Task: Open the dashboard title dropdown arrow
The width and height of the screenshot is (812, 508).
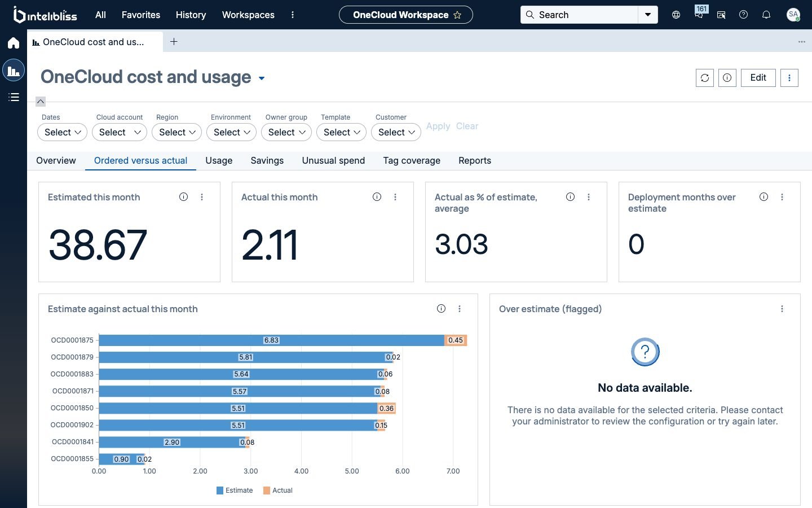Action: 262,78
